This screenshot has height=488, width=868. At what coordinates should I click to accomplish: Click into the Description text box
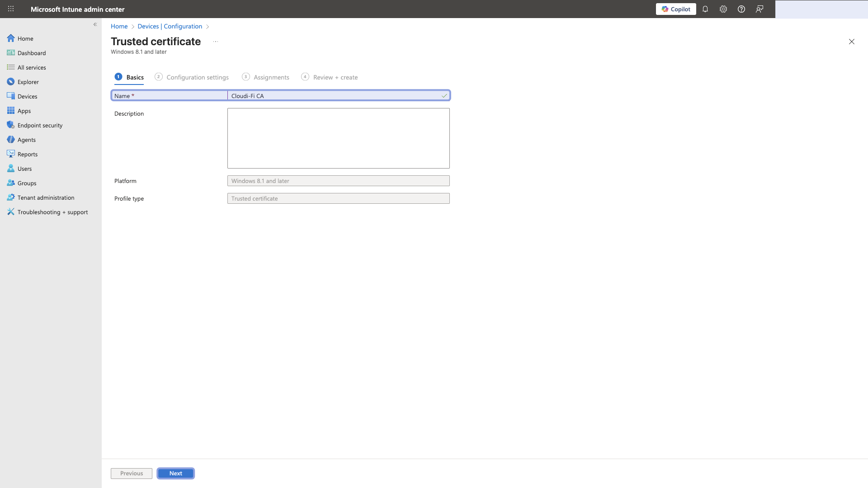pyautogui.click(x=338, y=138)
